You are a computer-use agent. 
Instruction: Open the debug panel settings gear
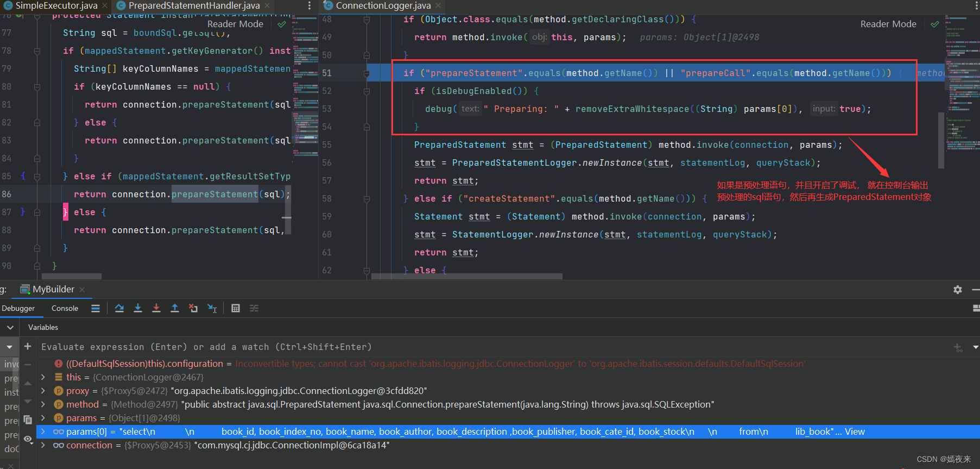[x=958, y=290]
